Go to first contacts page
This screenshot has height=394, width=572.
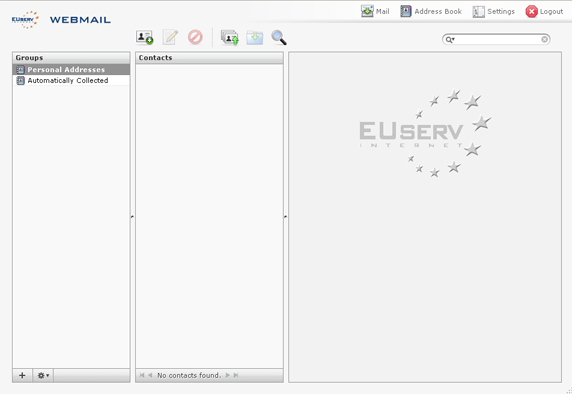click(142, 375)
